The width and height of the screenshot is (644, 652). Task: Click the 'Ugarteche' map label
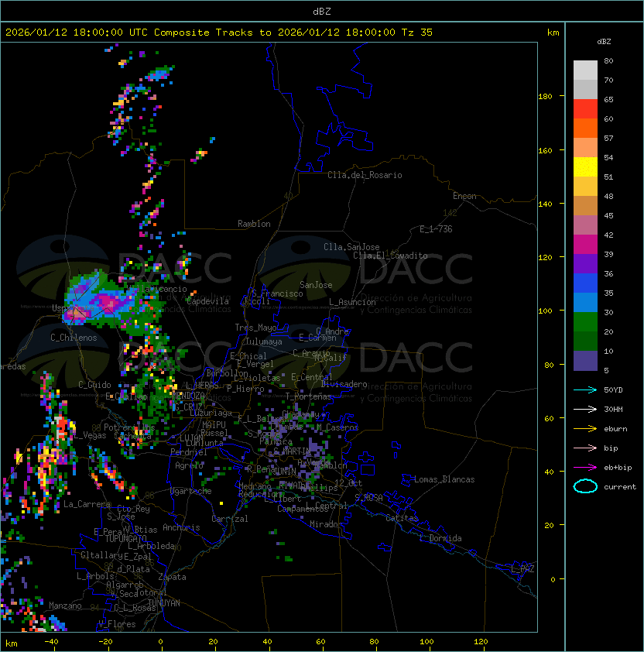191,491
